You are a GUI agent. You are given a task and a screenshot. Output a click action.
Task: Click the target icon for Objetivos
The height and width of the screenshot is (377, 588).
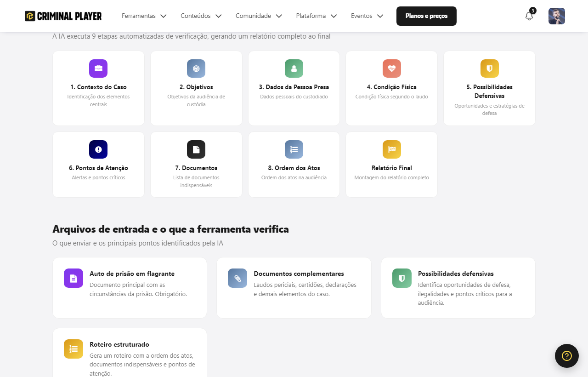(196, 69)
